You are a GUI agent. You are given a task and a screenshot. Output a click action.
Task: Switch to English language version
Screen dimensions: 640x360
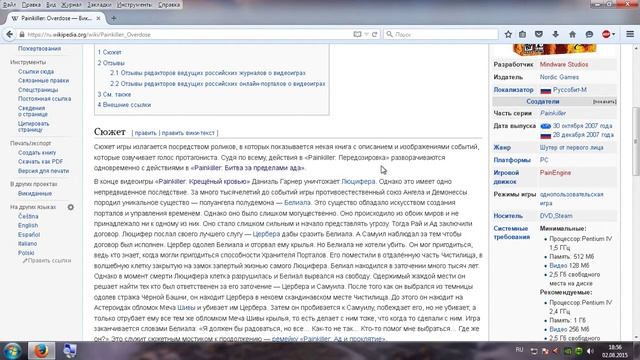pos(28,226)
